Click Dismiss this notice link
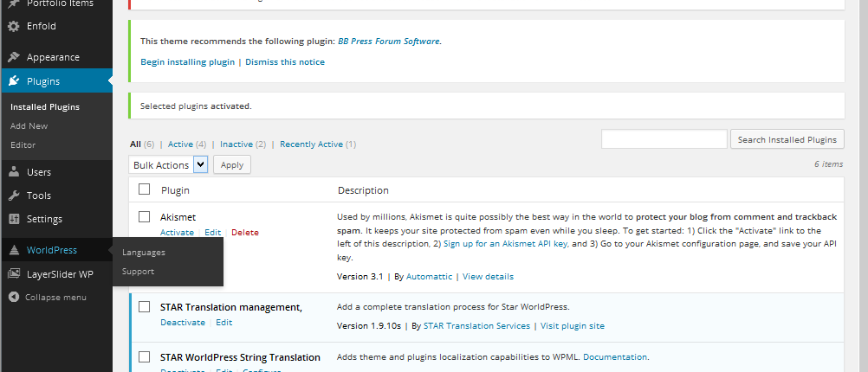 [x=285, y=62]
